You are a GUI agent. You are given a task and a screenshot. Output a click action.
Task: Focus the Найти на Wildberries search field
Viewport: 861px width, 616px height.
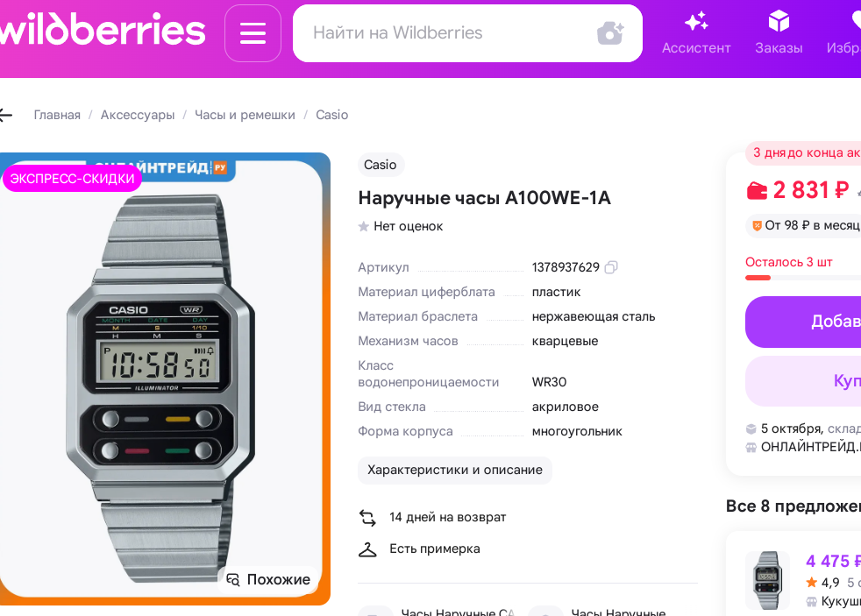(467, 33)
